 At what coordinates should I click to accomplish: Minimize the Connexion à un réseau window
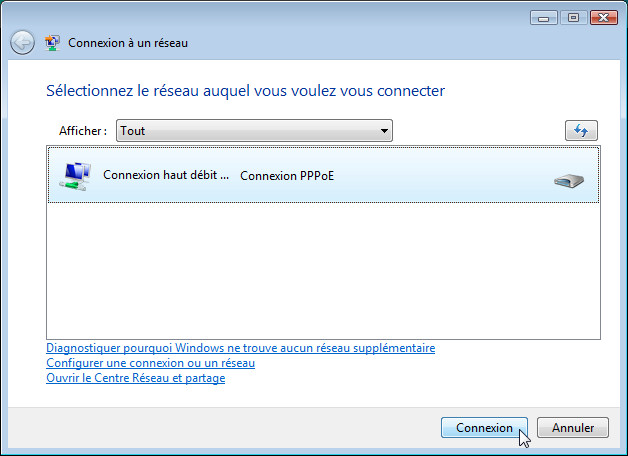click(543, 18)
